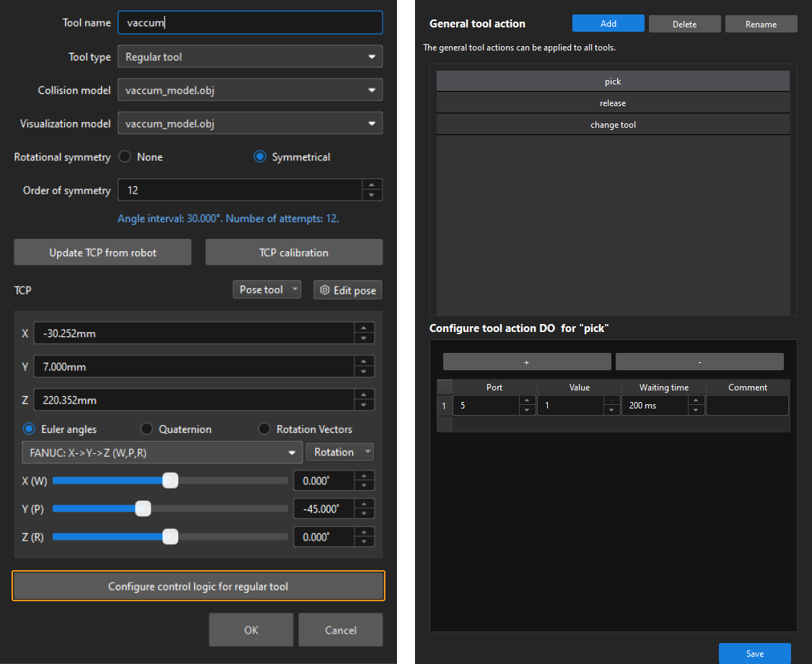This screenshot has height=664, width=812.
Task: Select the Symmetrical rotational symmetry option
Action: click(258, 157)
